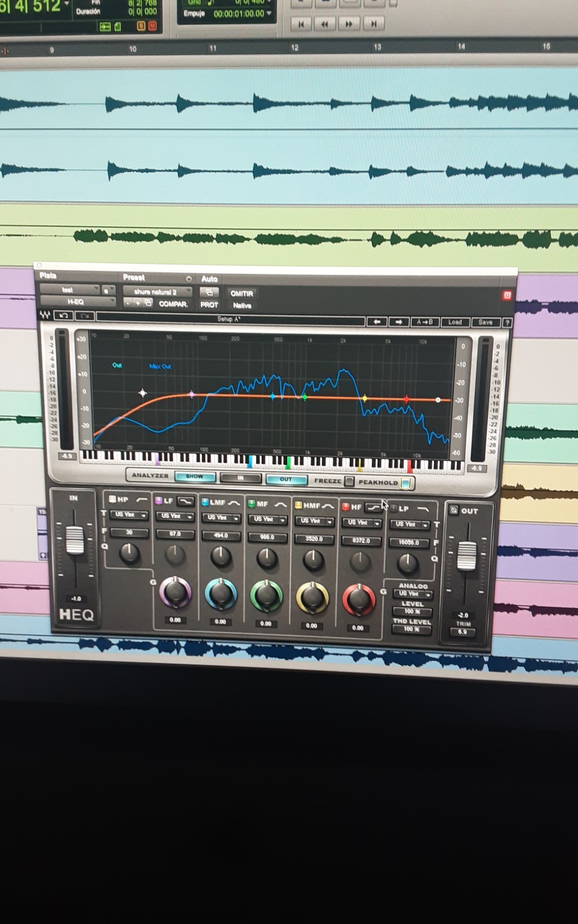
Task: Click Pro Tools rewind transport button
Action: click(x=324, y=24)
